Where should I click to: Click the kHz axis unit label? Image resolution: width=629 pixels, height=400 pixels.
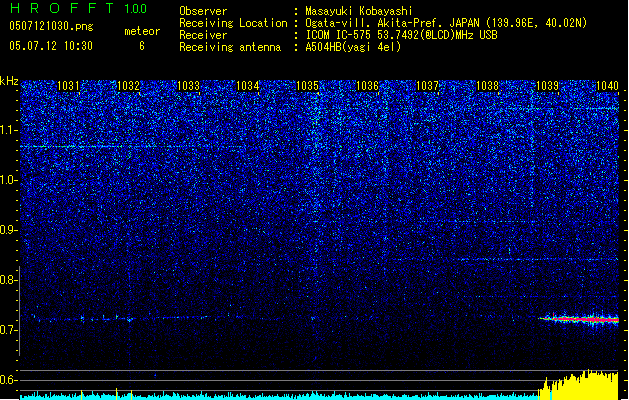(9, 81)
